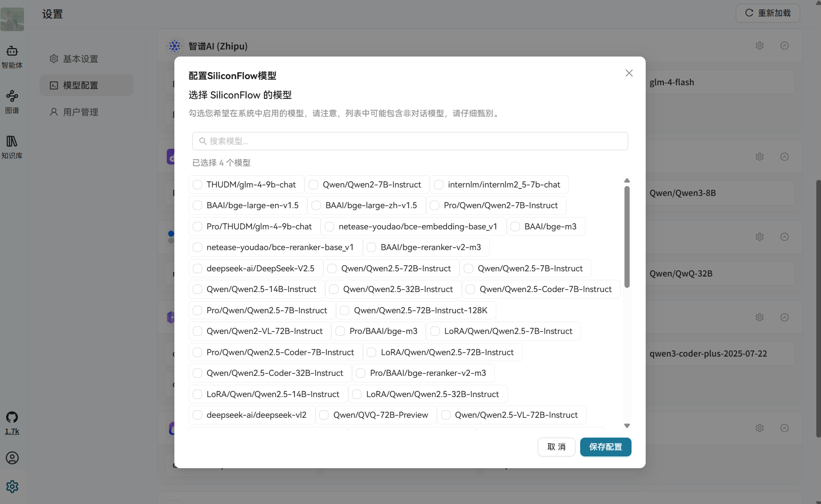Tick BAAI/bge-reranker-v2-m3 without Pro prefix
Screen dimensions: 821x504
372,247
